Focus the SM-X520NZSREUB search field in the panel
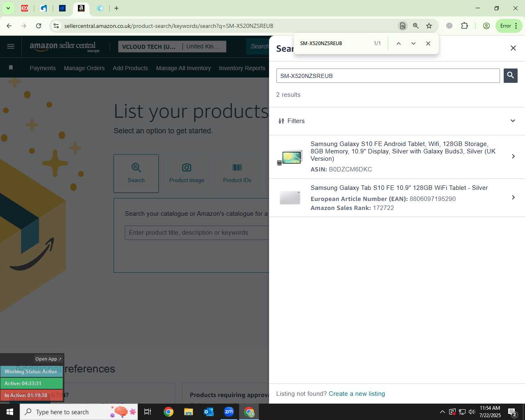The height and width of the screenshot is (420, 525). [x=388, y=76]
